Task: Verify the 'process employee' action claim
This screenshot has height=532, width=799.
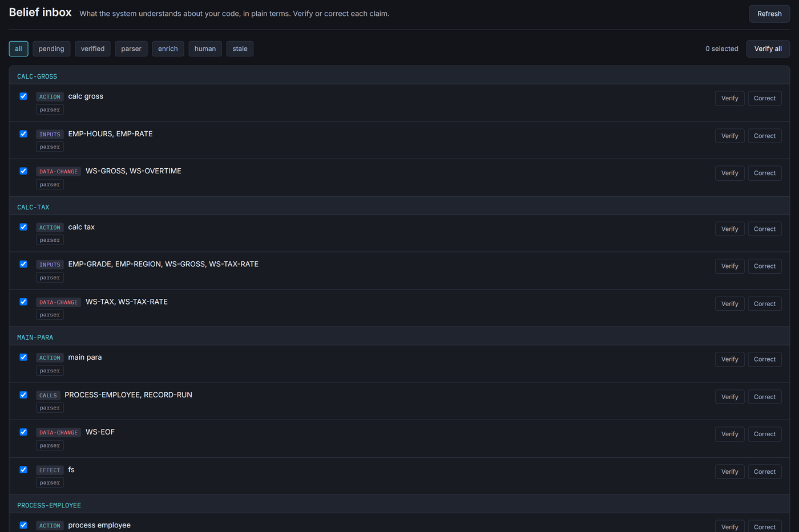Action: click(x=729, y=526)
